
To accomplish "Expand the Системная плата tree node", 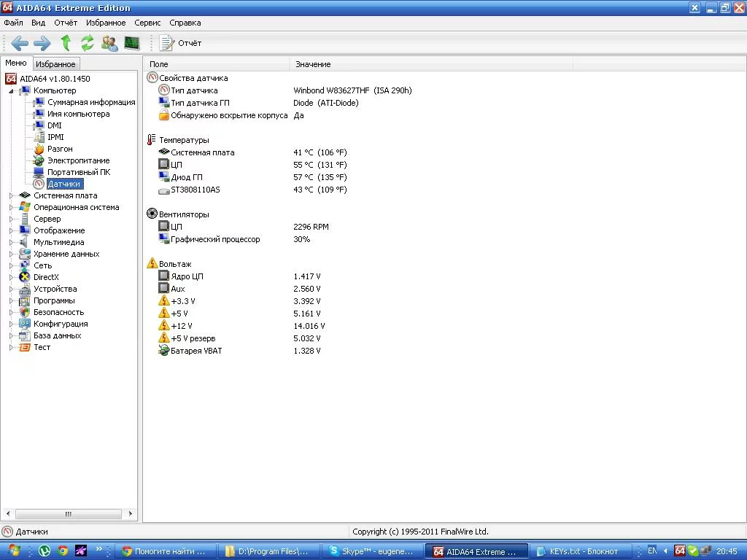I will [11, 195].
